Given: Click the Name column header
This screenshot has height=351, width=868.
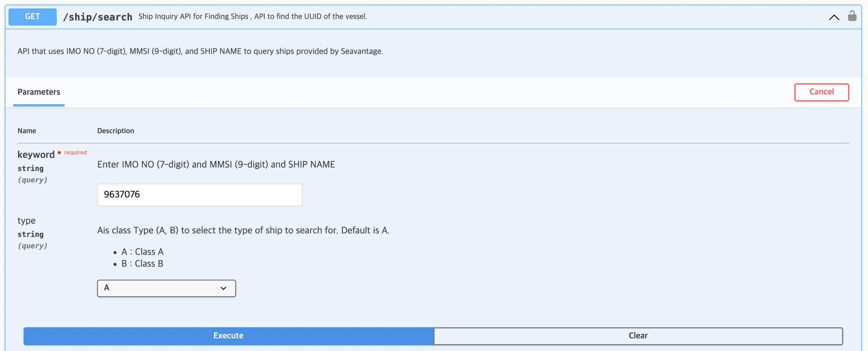Looking at the screenshot, I should [x=27, y=131].
